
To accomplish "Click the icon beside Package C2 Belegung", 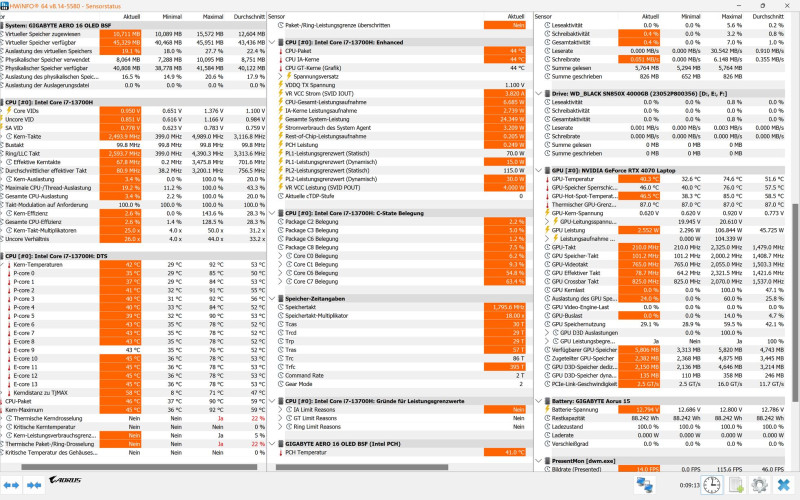I will [281, 222].
